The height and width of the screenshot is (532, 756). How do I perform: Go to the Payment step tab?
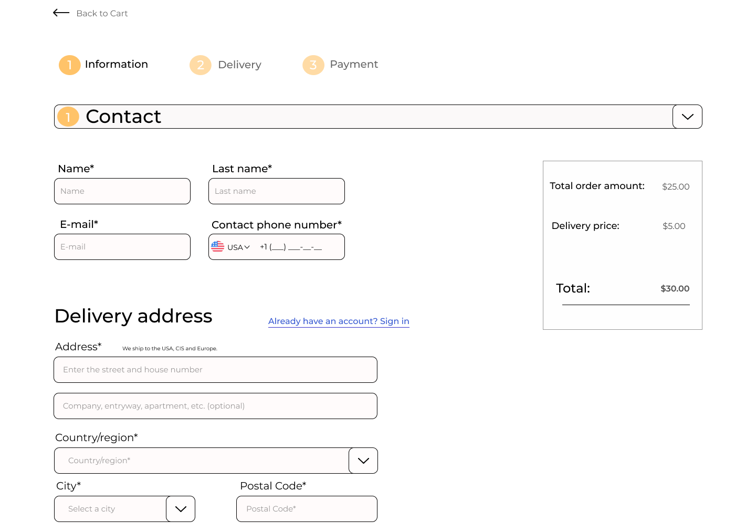[x=354, y=64]
